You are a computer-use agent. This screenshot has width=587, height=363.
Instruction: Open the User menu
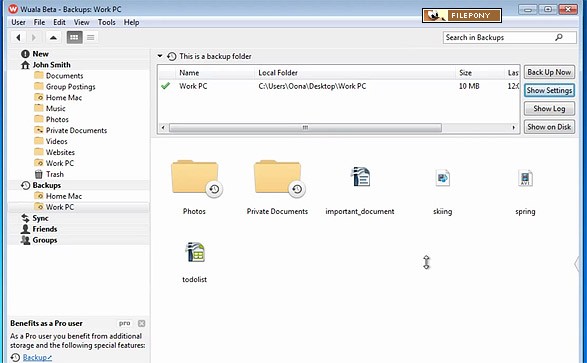[18, 22]
